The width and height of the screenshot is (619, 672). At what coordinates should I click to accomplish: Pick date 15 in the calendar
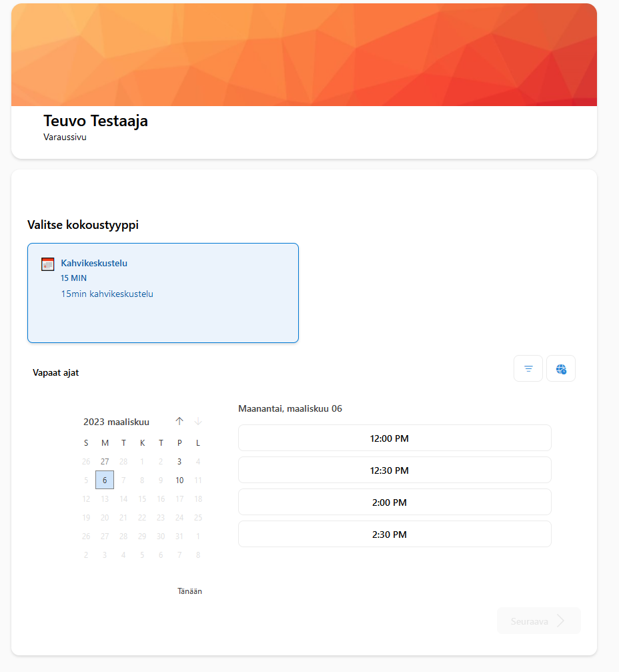pyautogui.click(x=142, y=499)
